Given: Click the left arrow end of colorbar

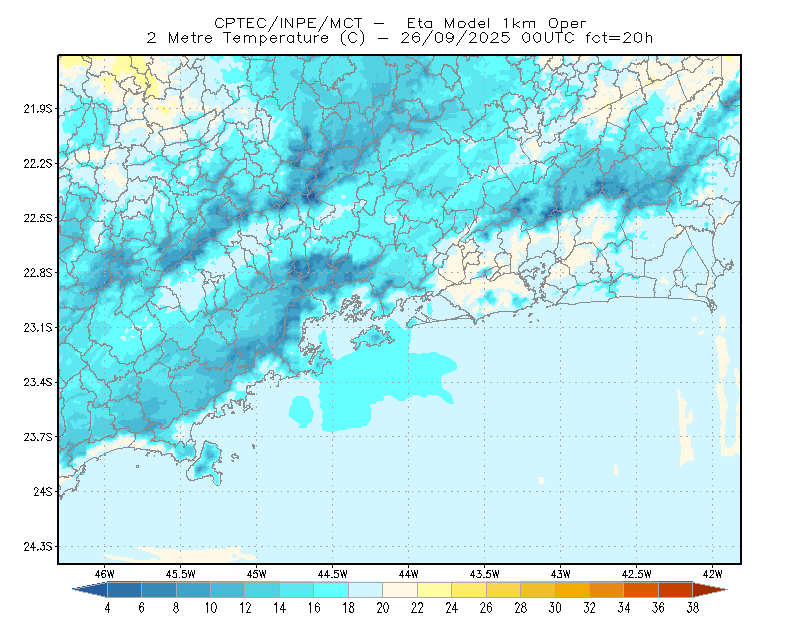Looking at the screenshot, I should click(90, 590).
